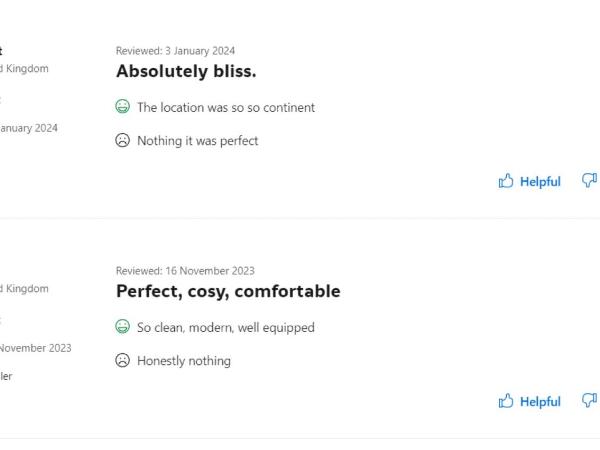600x450 pixels.
Task: Click thumbs-up icon on Perfect, cosy review
Action: 505,401
